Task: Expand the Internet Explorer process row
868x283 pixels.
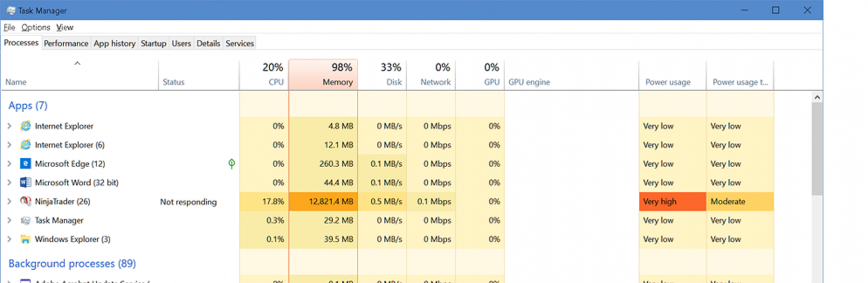Action: point(9,126)
